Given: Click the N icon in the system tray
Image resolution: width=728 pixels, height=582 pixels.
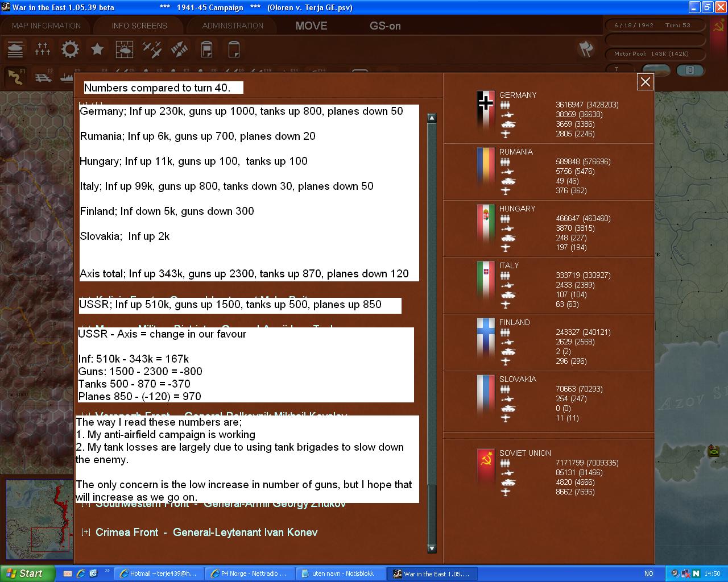Looking at the screenshot, I should (x=696, y=573).
